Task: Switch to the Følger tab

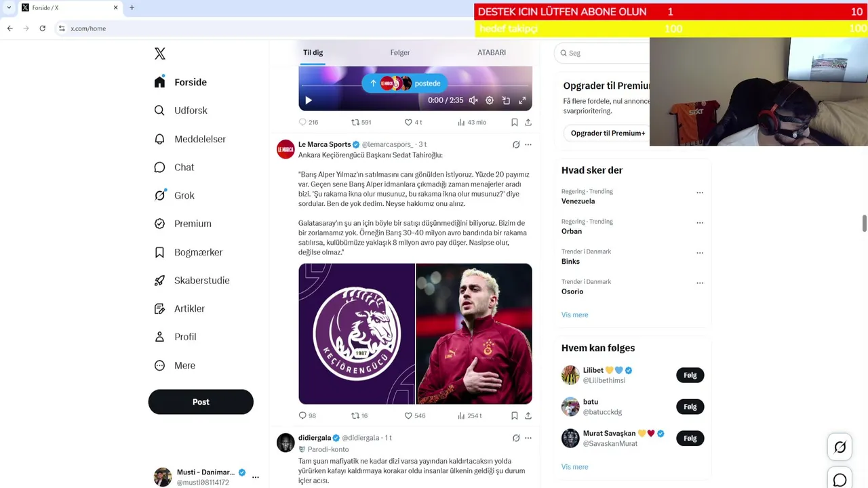Action: pos(400,52)
